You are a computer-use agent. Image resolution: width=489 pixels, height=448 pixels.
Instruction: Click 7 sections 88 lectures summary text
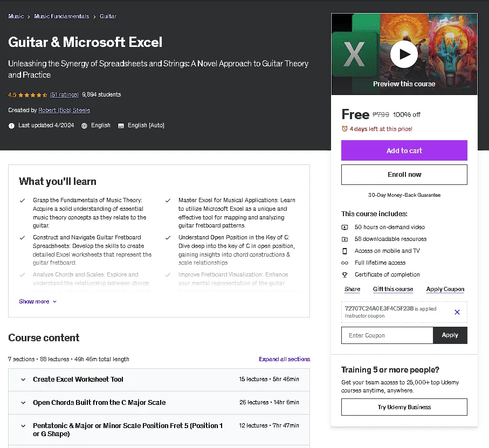click(x=68, y=359)
